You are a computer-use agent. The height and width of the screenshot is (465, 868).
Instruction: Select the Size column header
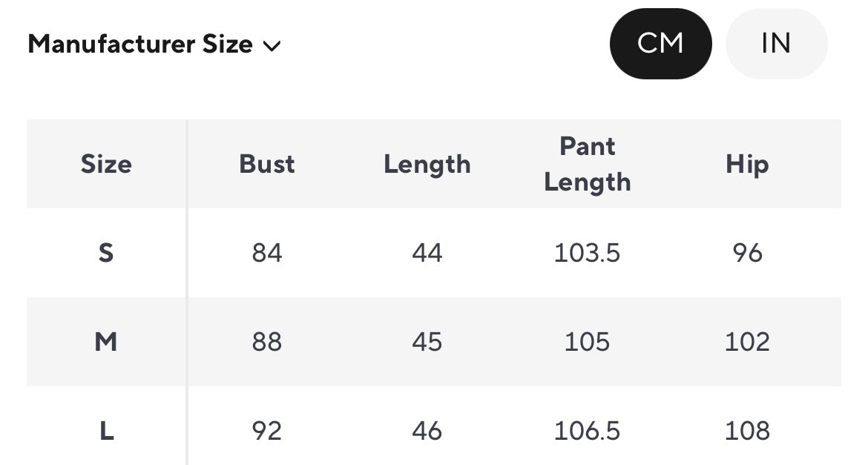(x=106, y=164)
